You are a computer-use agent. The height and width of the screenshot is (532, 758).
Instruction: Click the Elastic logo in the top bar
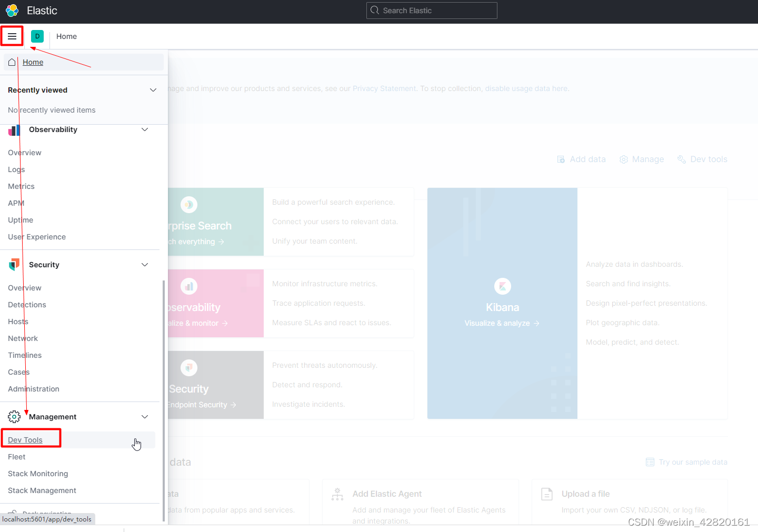coord(12,11)
